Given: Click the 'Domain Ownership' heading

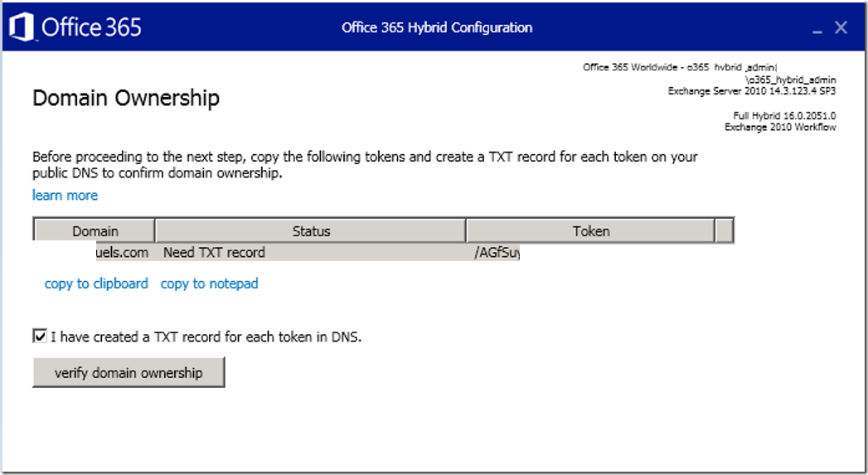Looking at the screenshot, I should (126, 98).
